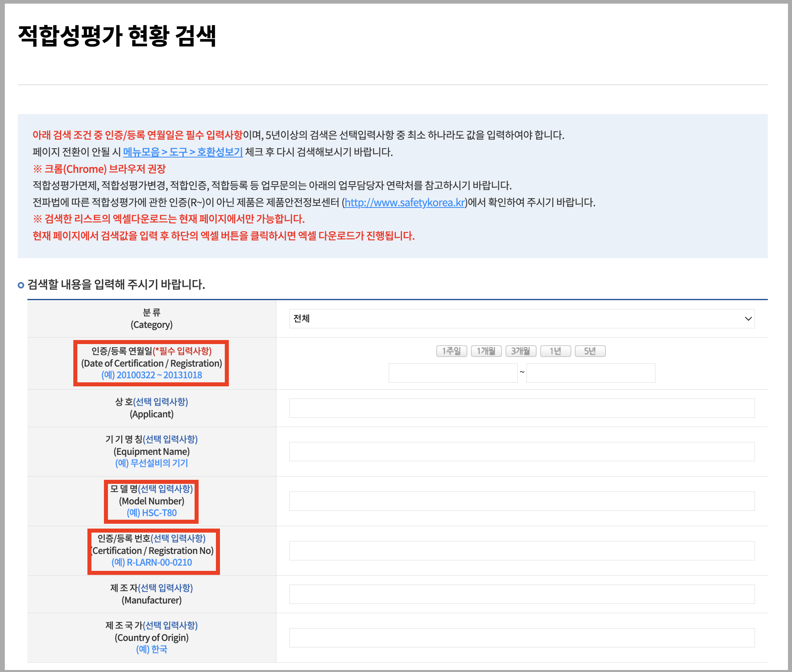Focus the Applicant (상호) input field

522,408
